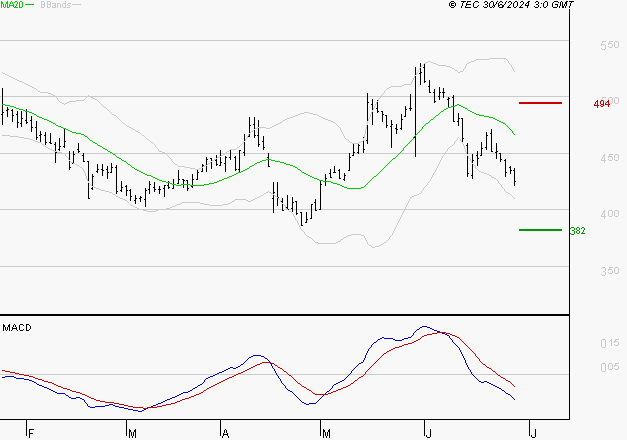Click the MACD panel label
The width and height of the screenshot is (627, 440).
(17, 328)
